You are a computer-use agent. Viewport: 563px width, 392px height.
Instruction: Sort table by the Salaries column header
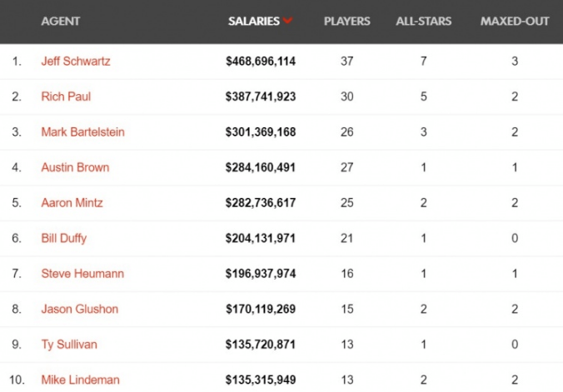(x=254, y=21)
